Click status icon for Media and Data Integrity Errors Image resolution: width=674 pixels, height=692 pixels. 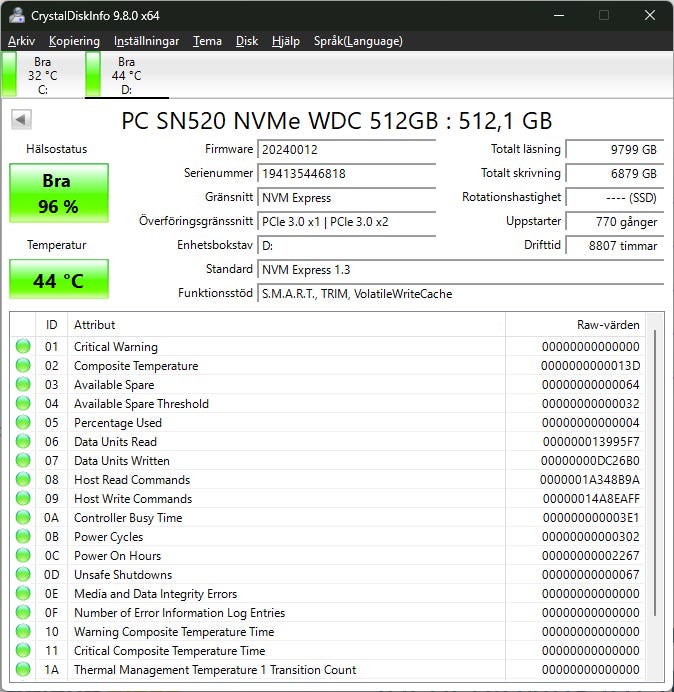click(x=23, y=594)
